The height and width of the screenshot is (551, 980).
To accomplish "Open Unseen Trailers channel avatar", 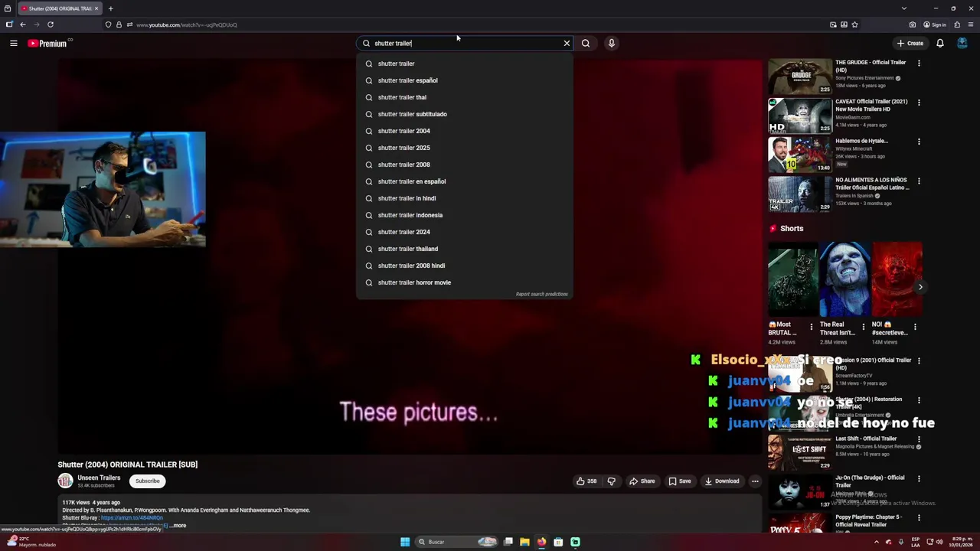I will click(x=65, y=481).
